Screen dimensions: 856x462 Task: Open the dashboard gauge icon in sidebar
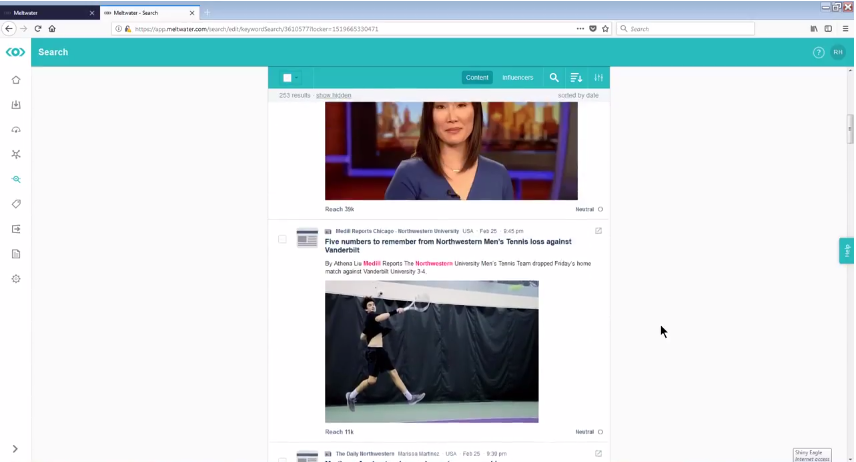pos(16,130)
